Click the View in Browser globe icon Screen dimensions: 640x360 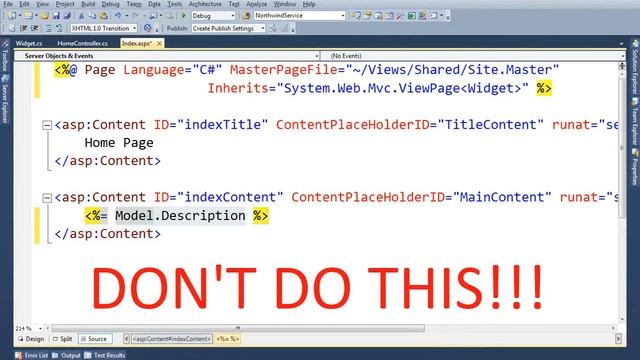147,28
